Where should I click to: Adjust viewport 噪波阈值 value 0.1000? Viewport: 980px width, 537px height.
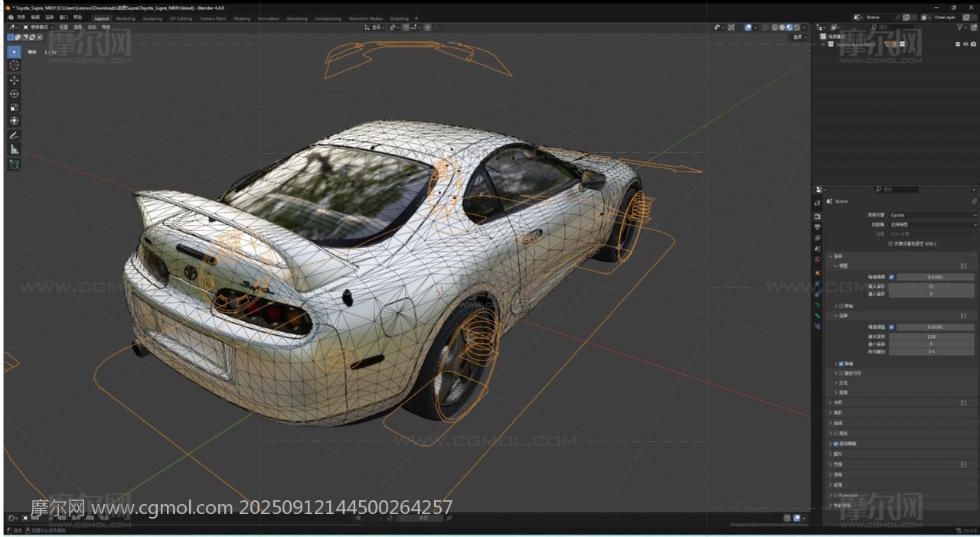[x=935, y=277]
